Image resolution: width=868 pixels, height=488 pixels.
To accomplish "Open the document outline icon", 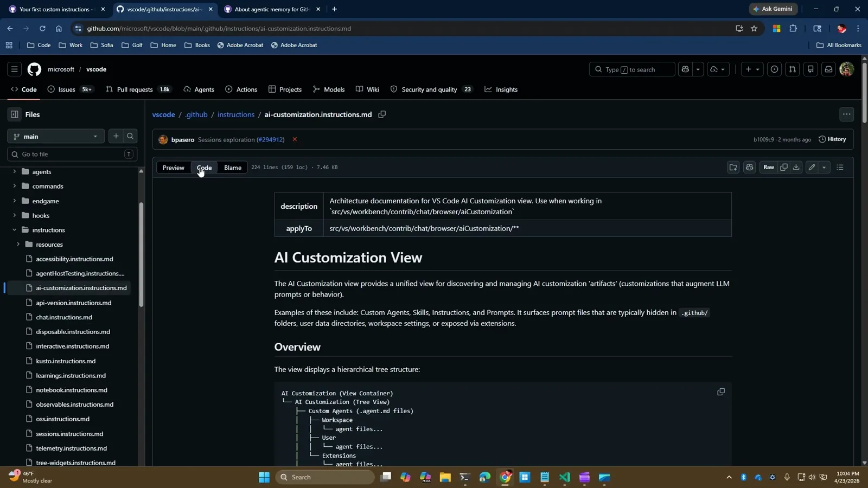I will (x=840, y=168).
